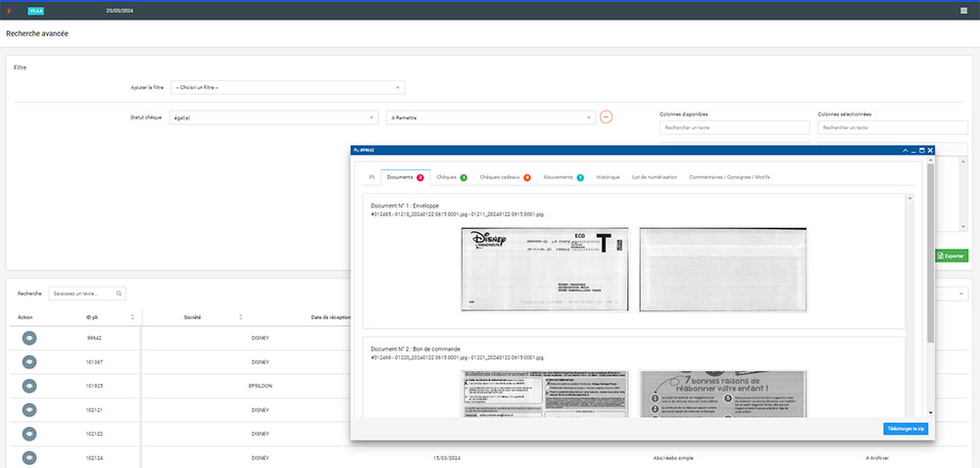Screen dimensions: 980x468
Task: View details for pli 101367
Action: [29, 362]
